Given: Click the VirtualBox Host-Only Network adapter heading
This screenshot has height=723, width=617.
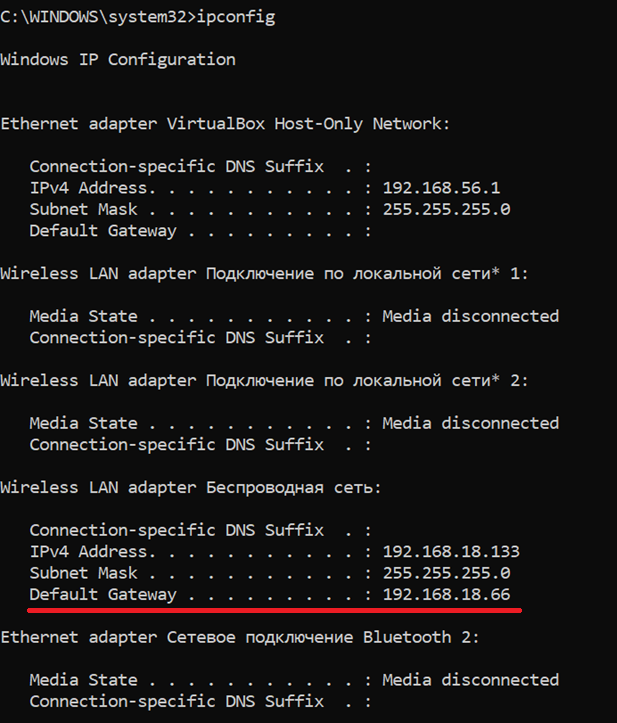Looking at the screenshot, I should (225, 124).
